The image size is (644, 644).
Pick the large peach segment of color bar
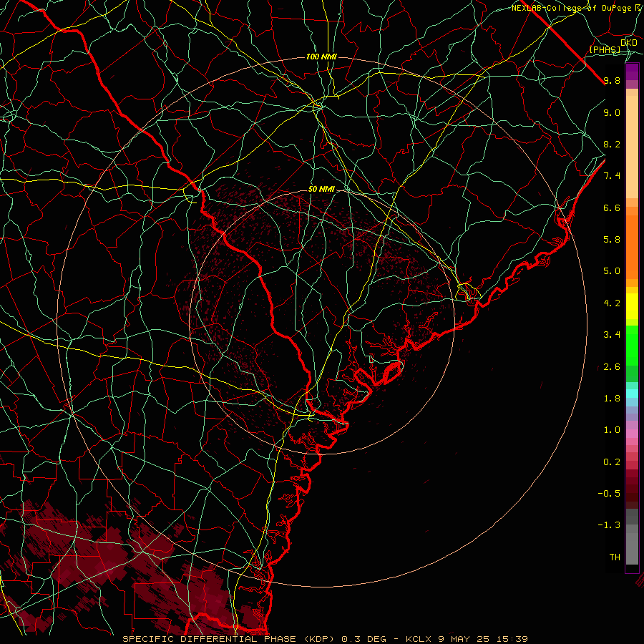[632, 147]
